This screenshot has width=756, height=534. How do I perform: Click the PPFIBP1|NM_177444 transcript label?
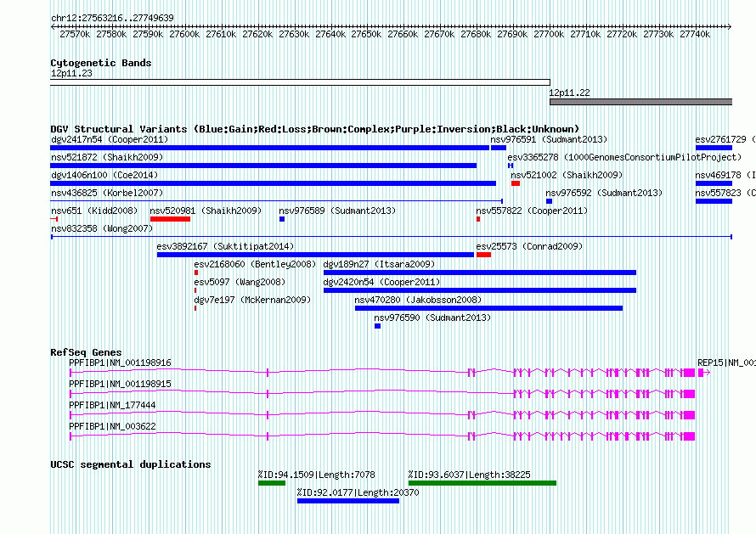pos(112,405)
